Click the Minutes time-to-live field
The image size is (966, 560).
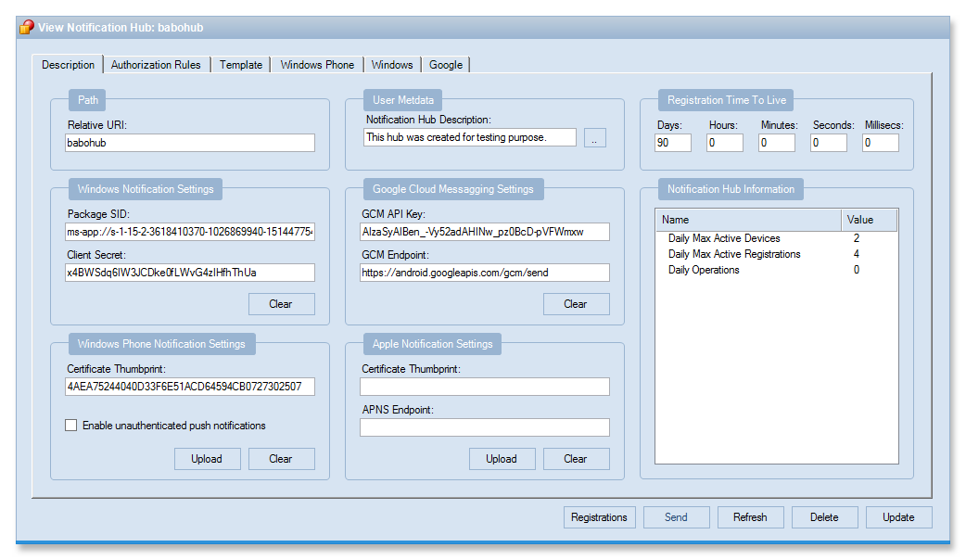tap(776, 143)
